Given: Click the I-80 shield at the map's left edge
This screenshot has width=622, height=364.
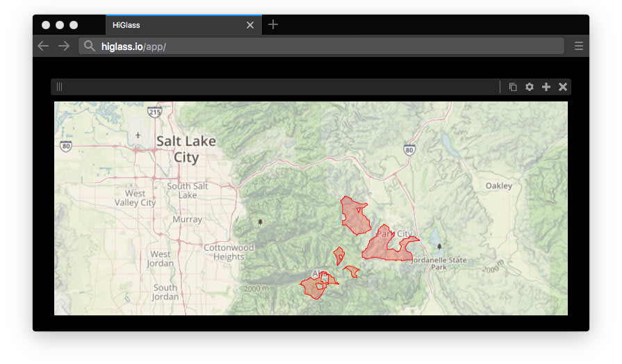Looking at the screenshot, I should pos(66,146).
